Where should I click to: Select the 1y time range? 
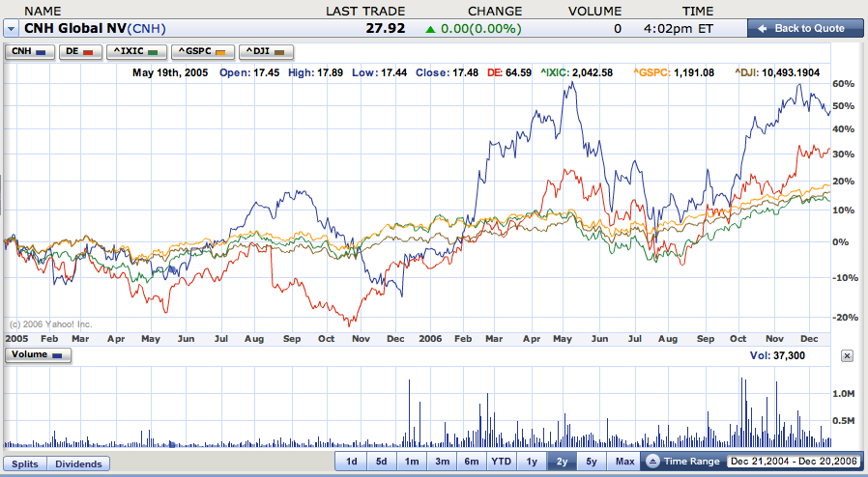click(532, 461)
